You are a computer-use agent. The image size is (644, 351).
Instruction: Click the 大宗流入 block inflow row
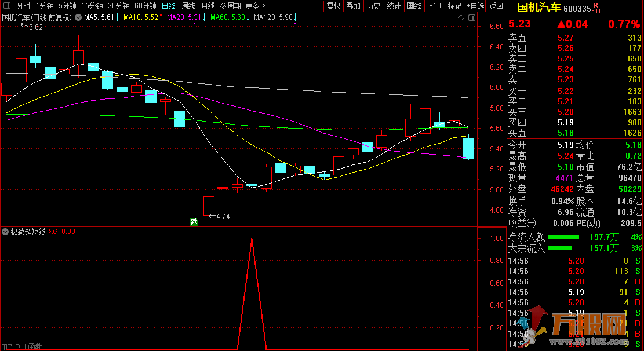click(575, 248)
